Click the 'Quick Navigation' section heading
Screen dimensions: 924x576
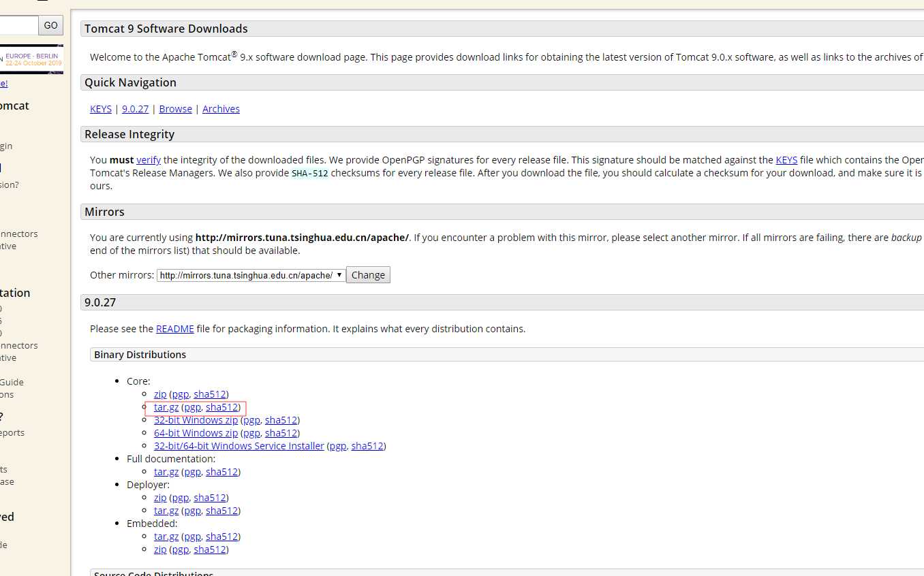click(130, 82)
